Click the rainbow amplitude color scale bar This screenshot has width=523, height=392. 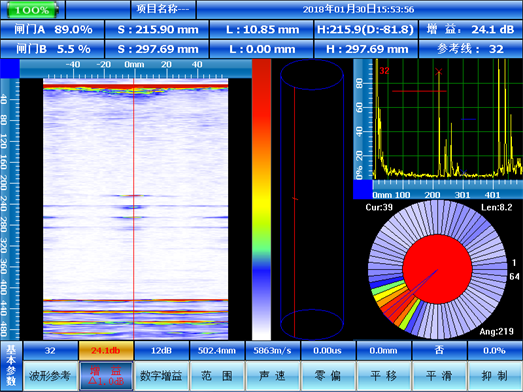(262, 200)
